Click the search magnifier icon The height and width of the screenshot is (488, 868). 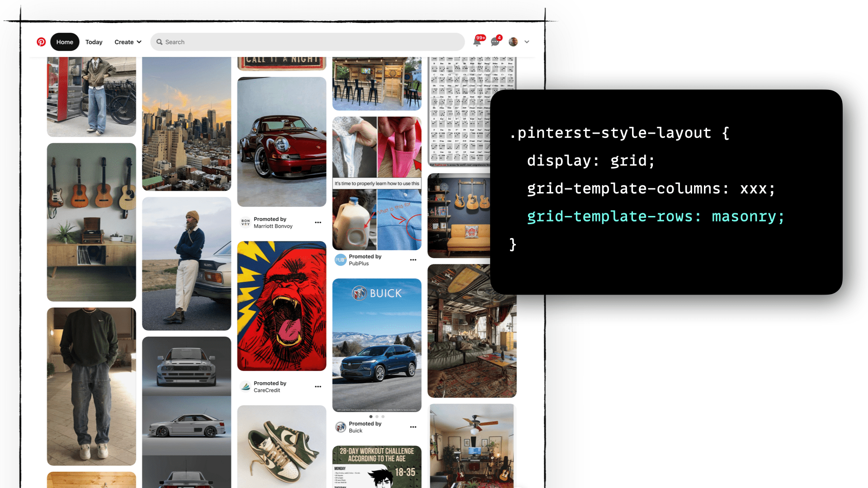(x=160, y=42)
